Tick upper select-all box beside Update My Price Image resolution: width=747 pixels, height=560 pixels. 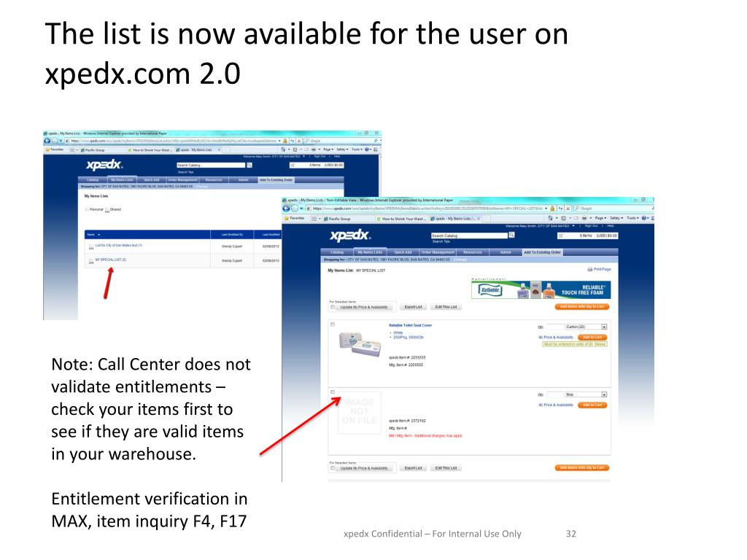(333, 307)
